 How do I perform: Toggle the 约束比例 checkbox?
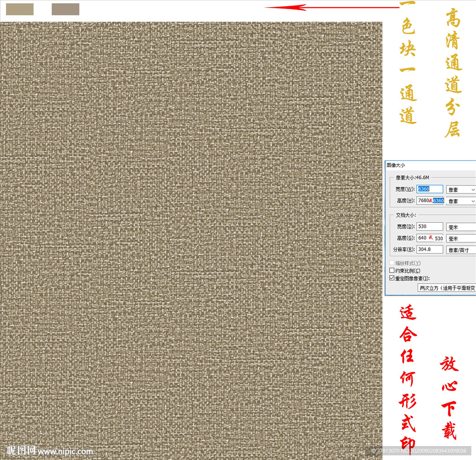pyautogui.click(x=392, y=270)
